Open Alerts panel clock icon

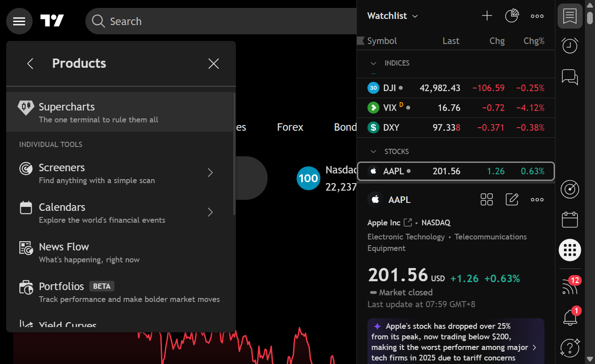point(570,45)
